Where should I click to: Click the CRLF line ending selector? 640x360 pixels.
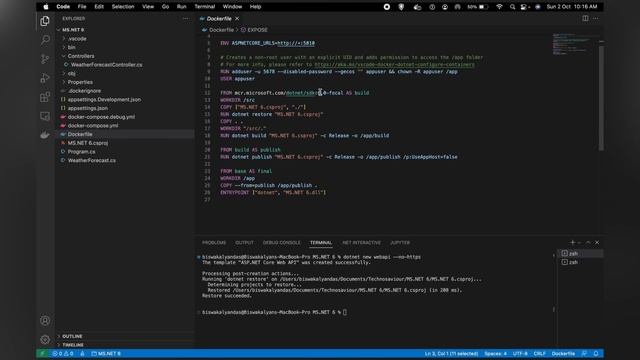click(540, 353)
